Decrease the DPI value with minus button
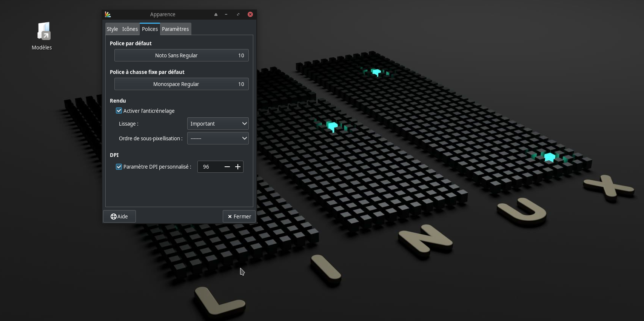The width and height of the screenshot is (644, 321). click(227, 167)
